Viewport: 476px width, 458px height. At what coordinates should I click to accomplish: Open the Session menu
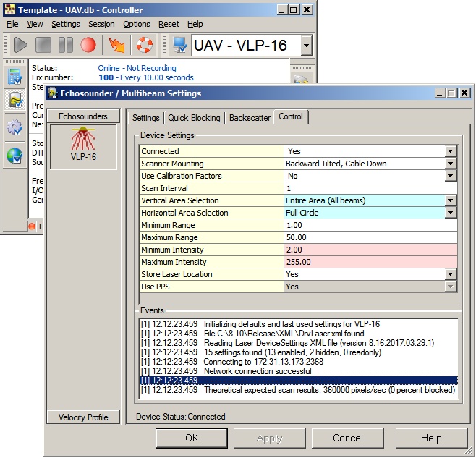(101, 24)
